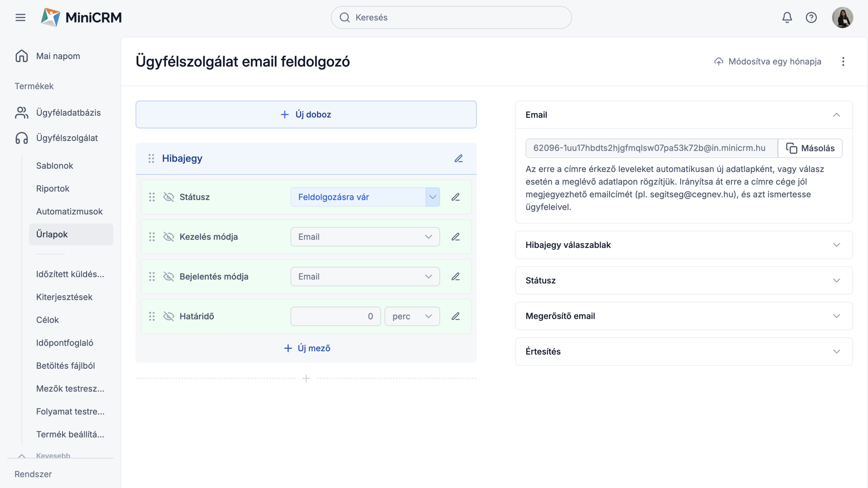
Task: Edit the Hibajegy box with pencil icon
Action: click(458, 158)
